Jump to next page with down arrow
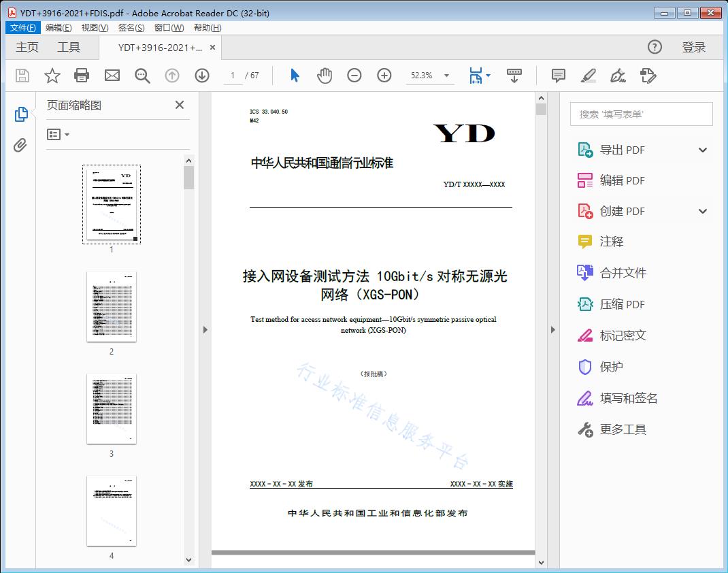Viewport: 728px width, 573px height. point(202,76)
